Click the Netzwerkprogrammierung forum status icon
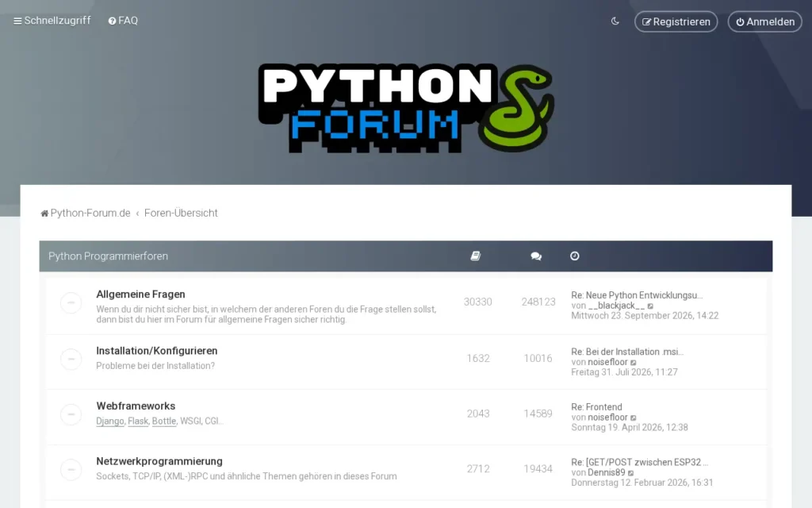 [71, 470]
